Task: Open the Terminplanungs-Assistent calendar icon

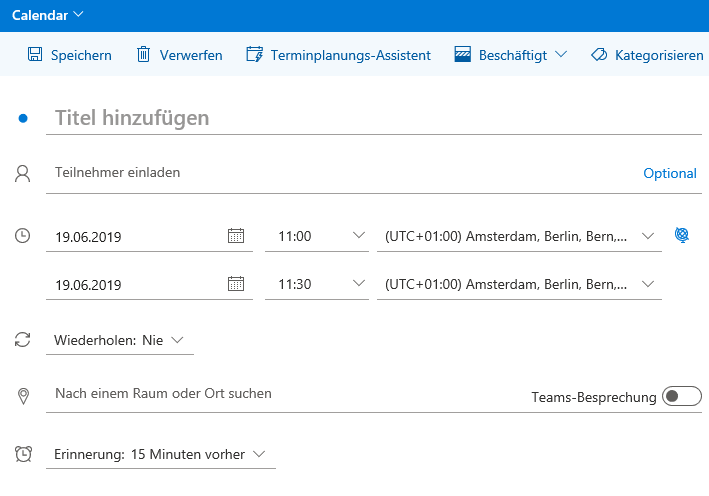Action: pos(254,55)
